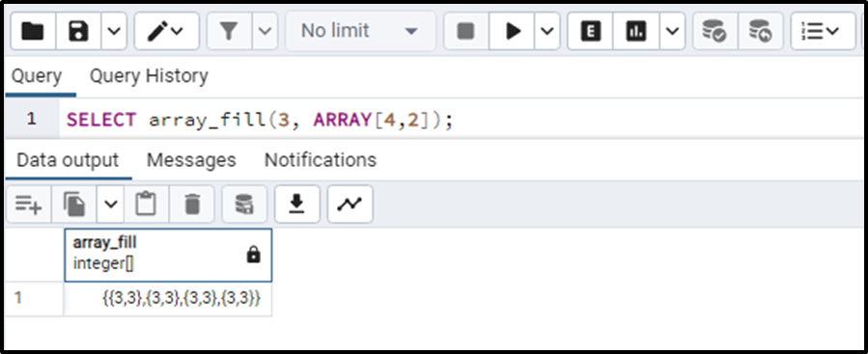
Task: Open the No limit rows dropdown
Action: click(x=360, y=31)
